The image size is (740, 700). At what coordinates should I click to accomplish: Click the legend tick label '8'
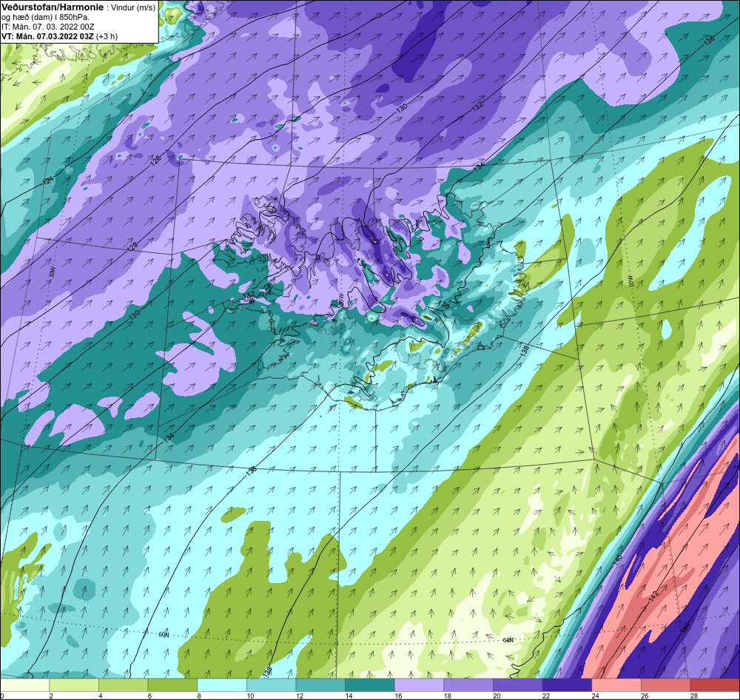click(x=200, y=696)
